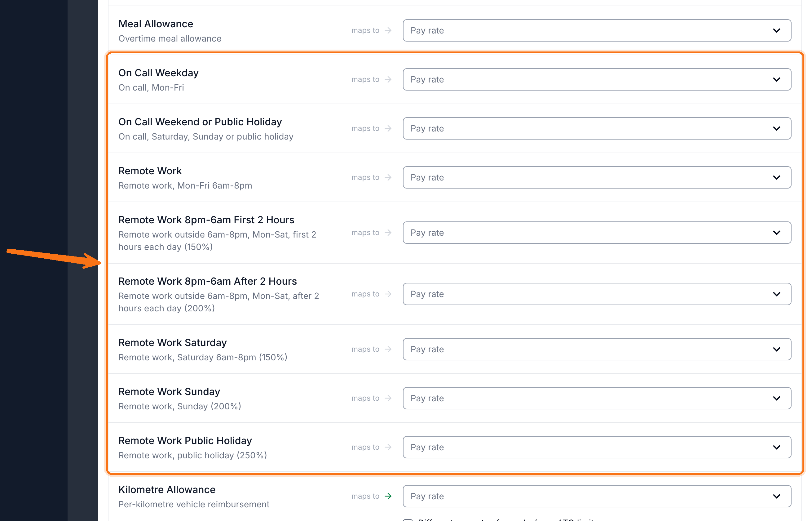Click 'Per-kilometre vehicle reimbursement' description

coord(194,505)
